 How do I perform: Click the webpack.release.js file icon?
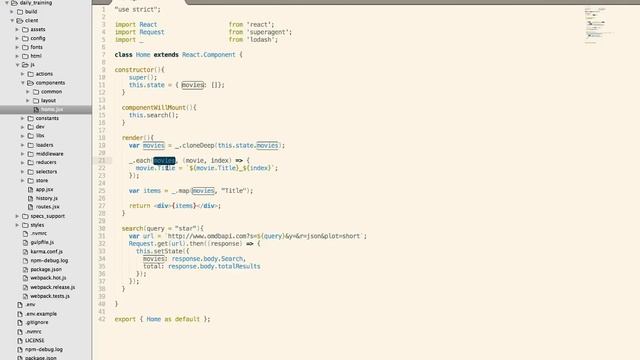(25, 287)
